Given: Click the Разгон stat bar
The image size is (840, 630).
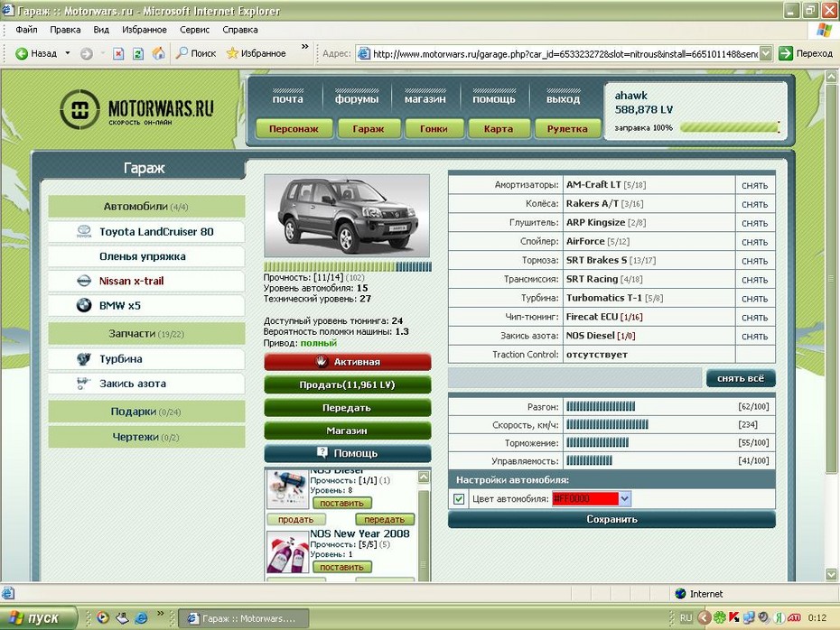Looking at the screenshot, I should click(601, 407).
